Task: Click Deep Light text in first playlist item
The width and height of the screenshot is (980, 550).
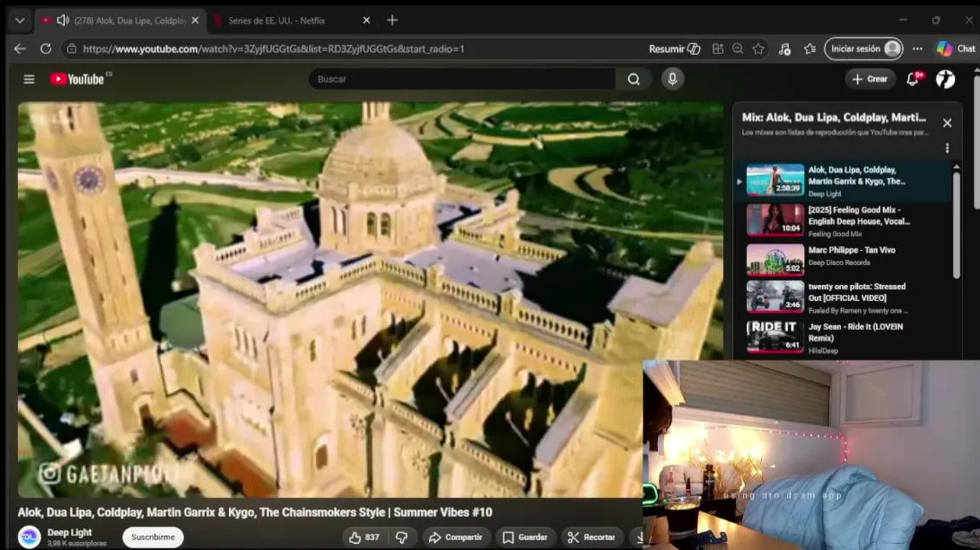Action: [x=824, y=194]
